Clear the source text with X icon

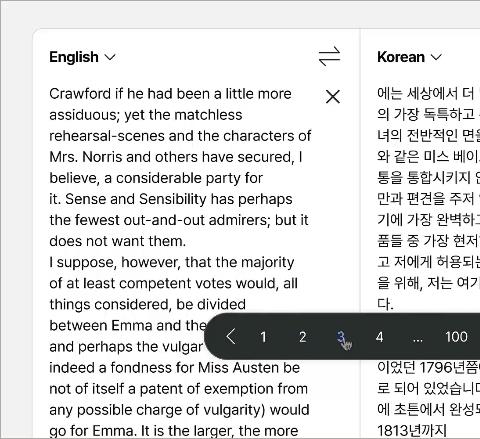point(332,97)
